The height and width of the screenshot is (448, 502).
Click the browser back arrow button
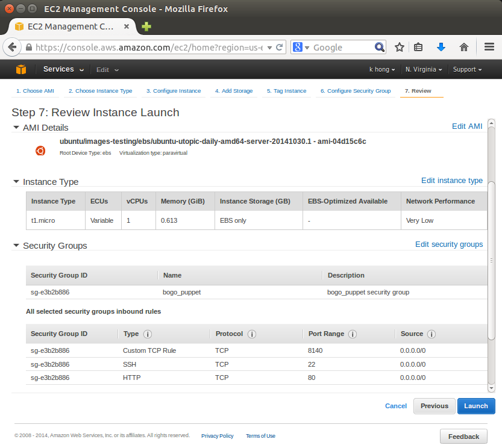click(x=12, y=48)
